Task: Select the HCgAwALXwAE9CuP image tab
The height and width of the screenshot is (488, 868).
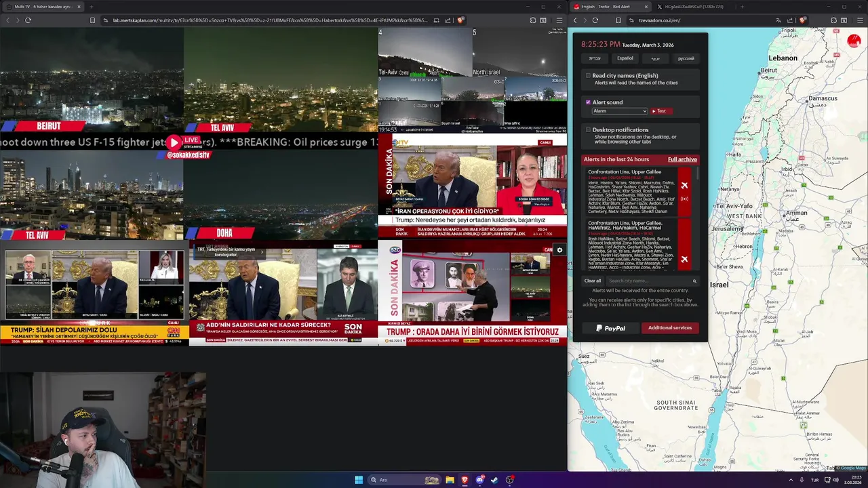Action: [693, 7]
